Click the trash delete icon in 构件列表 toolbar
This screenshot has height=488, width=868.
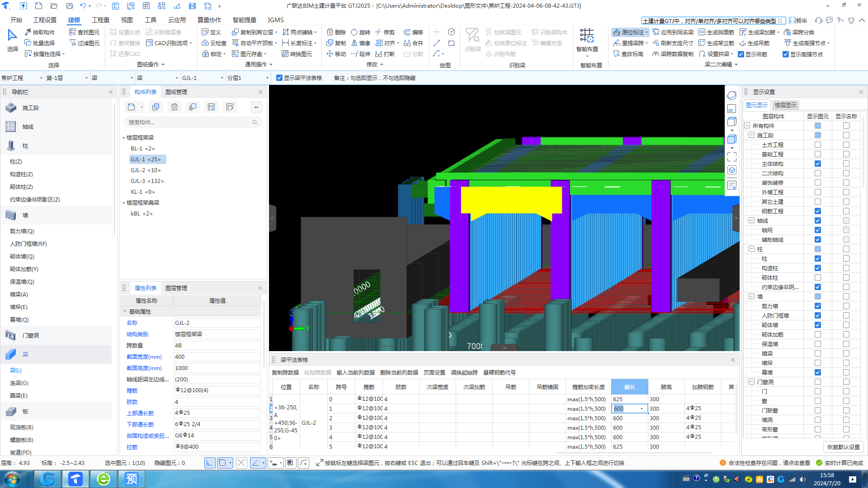tap(175, 107)
